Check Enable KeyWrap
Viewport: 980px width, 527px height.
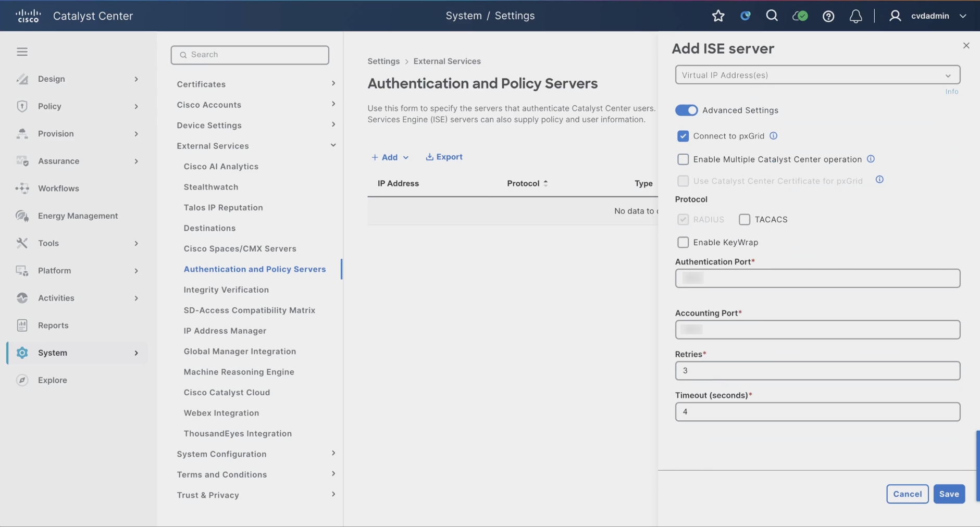tap(683, 242)
